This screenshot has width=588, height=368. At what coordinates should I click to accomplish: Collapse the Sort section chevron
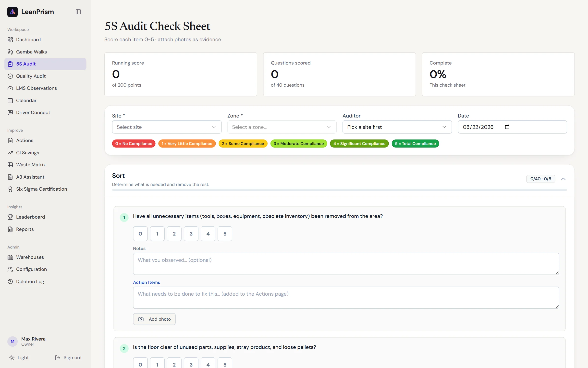563,179
